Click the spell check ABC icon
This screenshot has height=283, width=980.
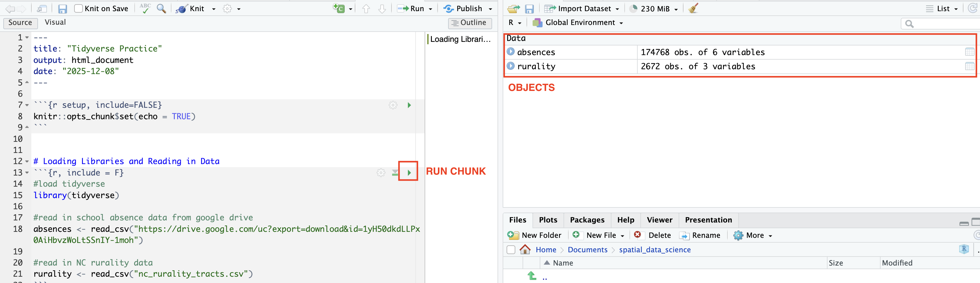point(145,8)
